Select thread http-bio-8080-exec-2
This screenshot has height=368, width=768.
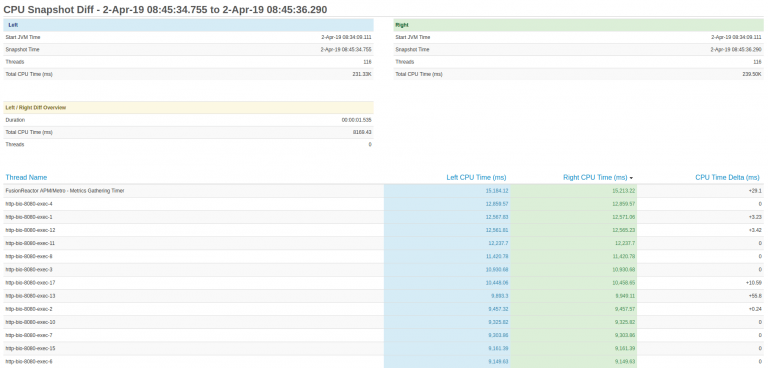click(29, 309)
